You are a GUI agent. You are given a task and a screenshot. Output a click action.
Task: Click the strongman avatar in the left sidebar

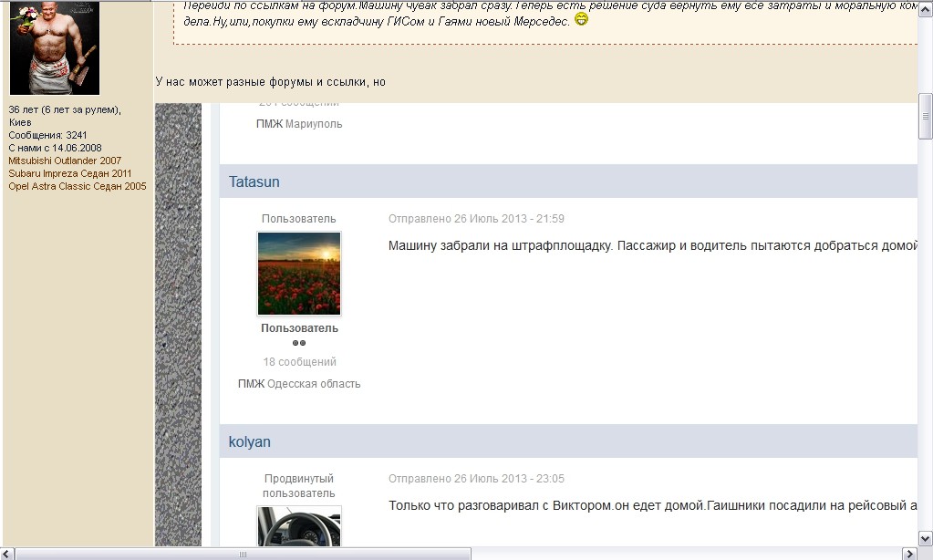(x=54, y=47)
